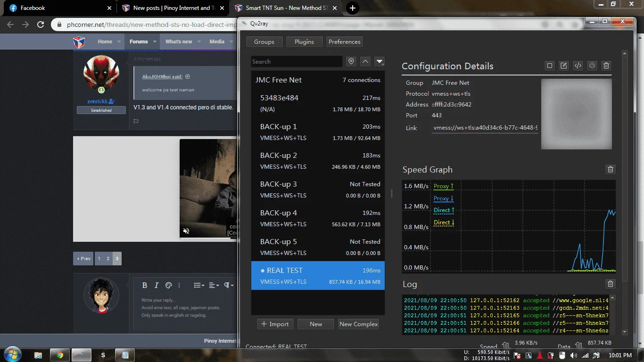This screenshot has width=644, height=362.
Task: Select the REAL TEST connection
Action: point(318,276)
